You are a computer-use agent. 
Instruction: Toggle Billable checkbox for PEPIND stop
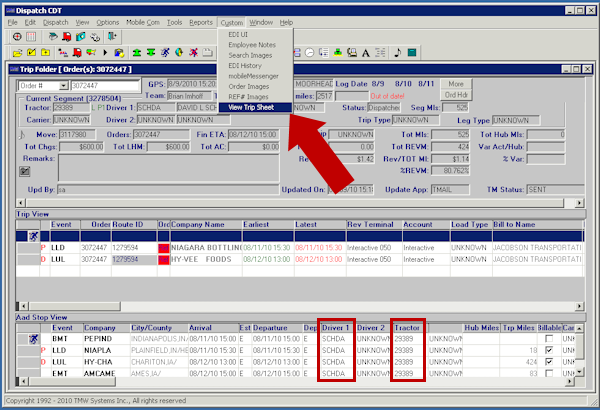pos(547,341)
